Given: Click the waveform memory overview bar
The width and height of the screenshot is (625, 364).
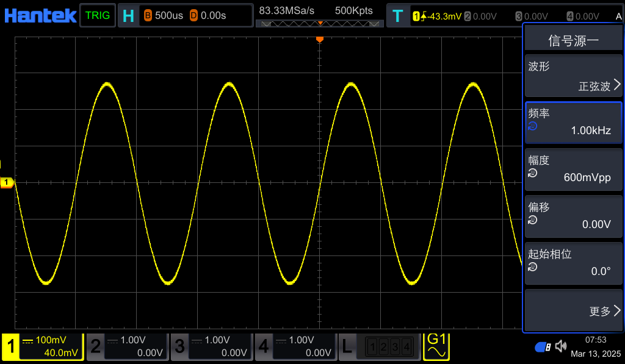Looking at the screenshot, I should [x=319, y=24].
